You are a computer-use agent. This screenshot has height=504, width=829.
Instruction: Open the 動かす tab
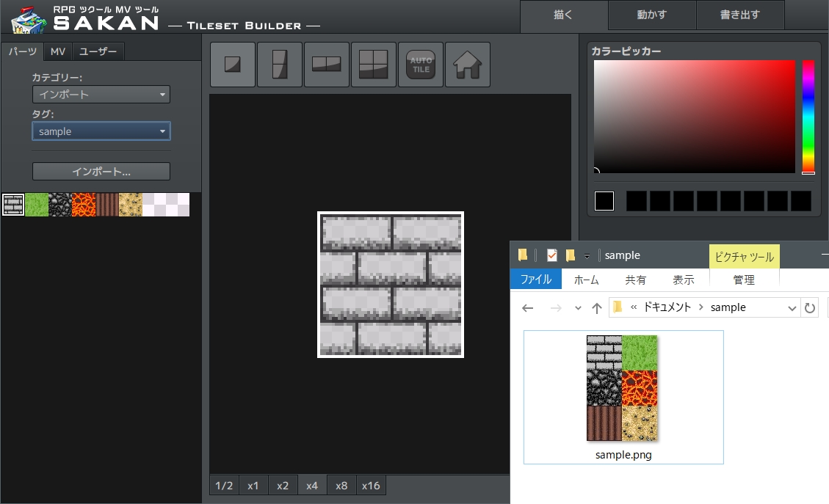tap(652, 15)
